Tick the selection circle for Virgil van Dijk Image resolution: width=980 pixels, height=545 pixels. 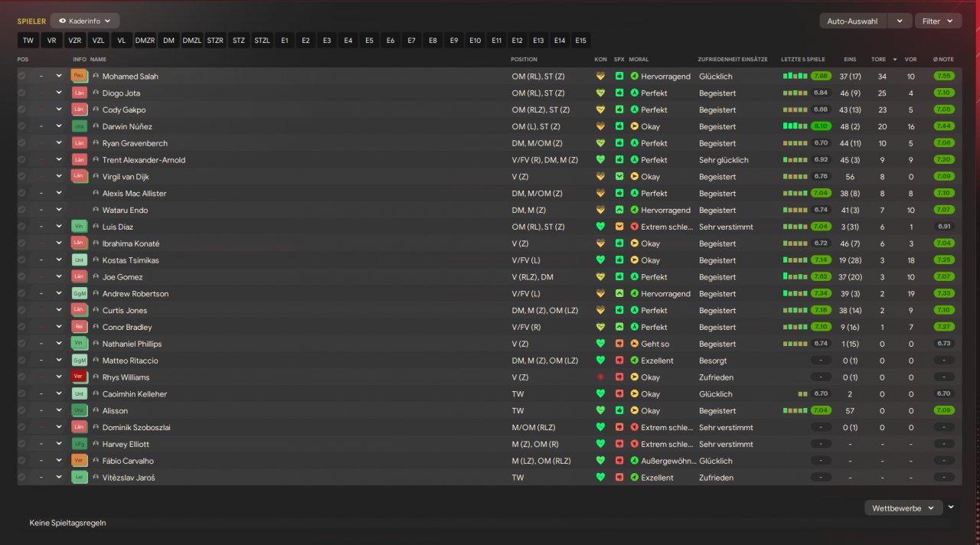coord(21,177)
